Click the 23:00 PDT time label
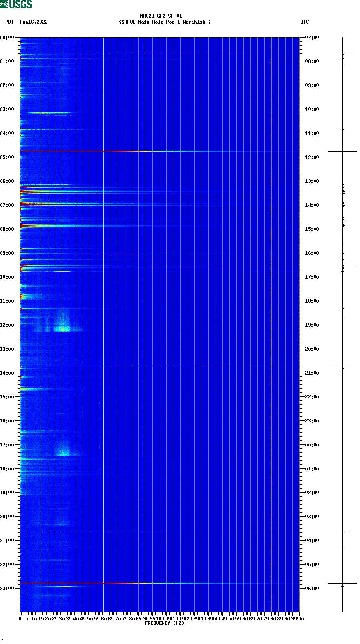360x644 pixels. [x=7, y=589]
